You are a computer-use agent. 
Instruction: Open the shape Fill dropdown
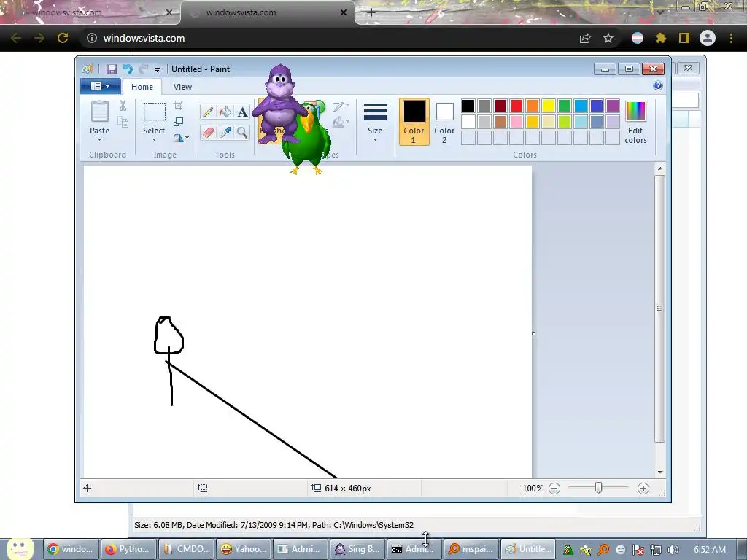click(341, 122)
